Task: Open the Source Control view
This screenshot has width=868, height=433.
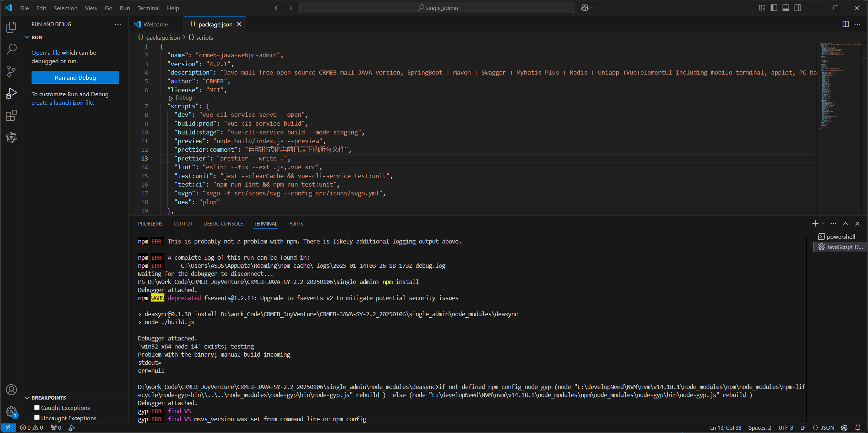Action: (x=11, y=71)
